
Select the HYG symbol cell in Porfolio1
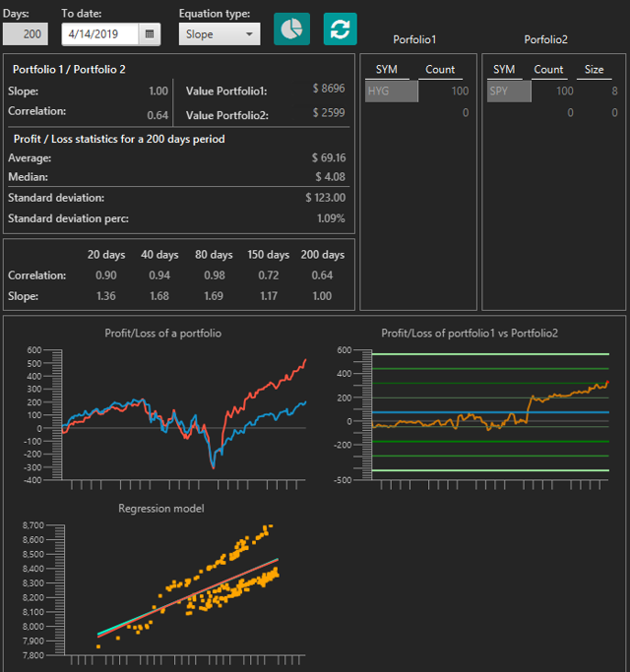click(391, 91)
